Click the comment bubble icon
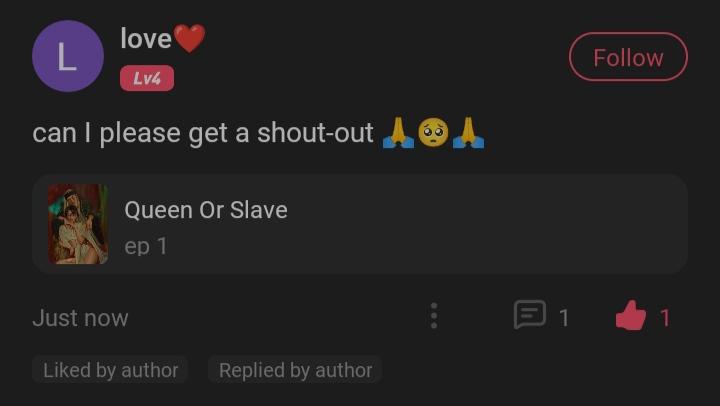This screenshot has height=406, width=720. tap(530, 315)
